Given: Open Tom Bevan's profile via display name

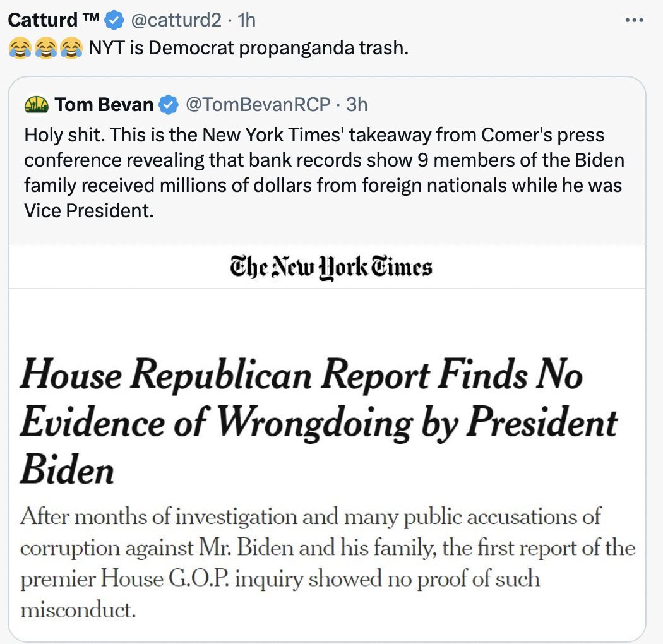Looking at the screenshot, I should [x=104, y=105].
